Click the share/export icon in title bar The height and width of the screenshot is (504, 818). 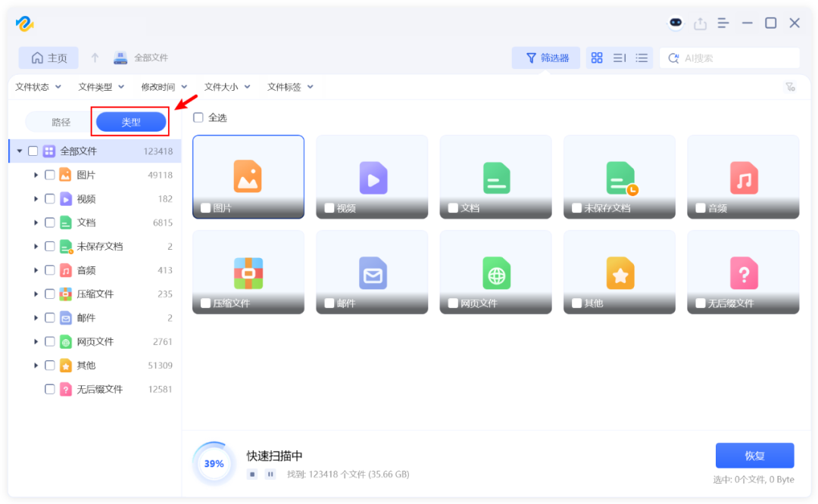(x=700, y=23)
